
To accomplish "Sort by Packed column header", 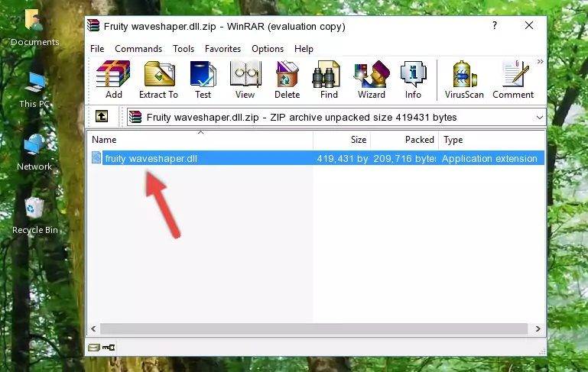I will (404, 140).
